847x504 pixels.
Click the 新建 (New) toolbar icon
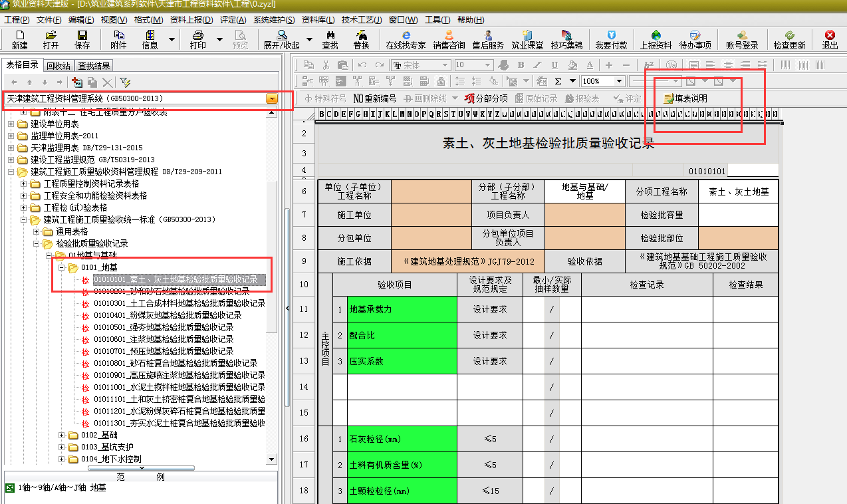19,39
